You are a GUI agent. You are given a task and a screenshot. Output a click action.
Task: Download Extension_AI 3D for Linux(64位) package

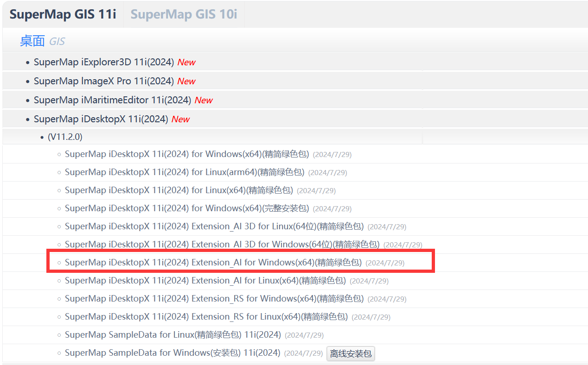point(214,226)
